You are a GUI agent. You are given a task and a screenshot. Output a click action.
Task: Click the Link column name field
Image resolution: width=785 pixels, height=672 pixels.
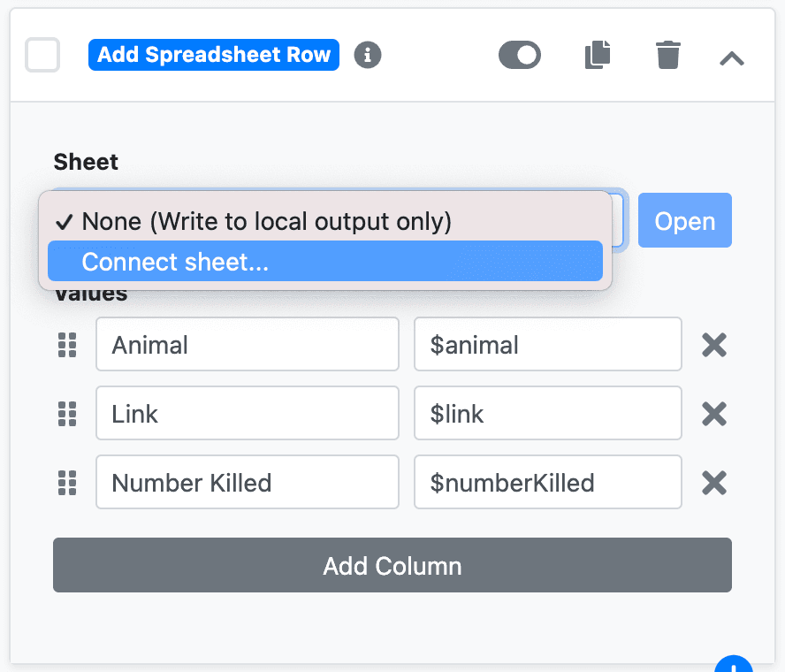click(x=247, y=413)
